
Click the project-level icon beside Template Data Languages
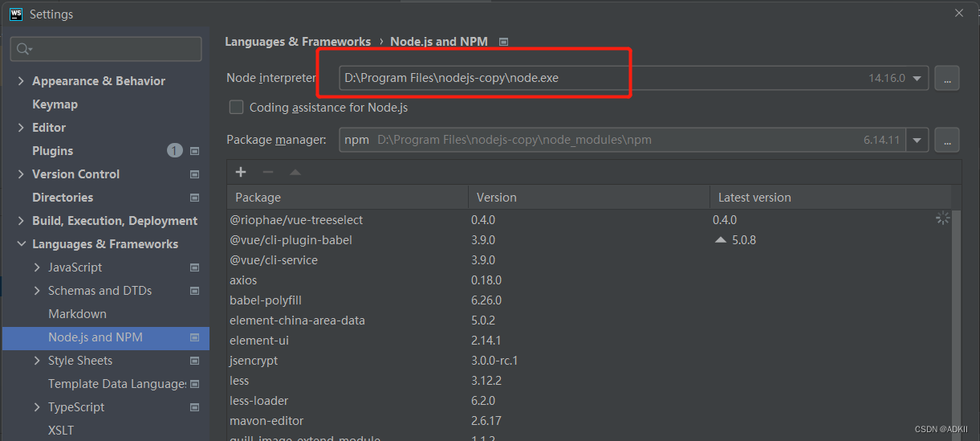(x=194, y=384)
